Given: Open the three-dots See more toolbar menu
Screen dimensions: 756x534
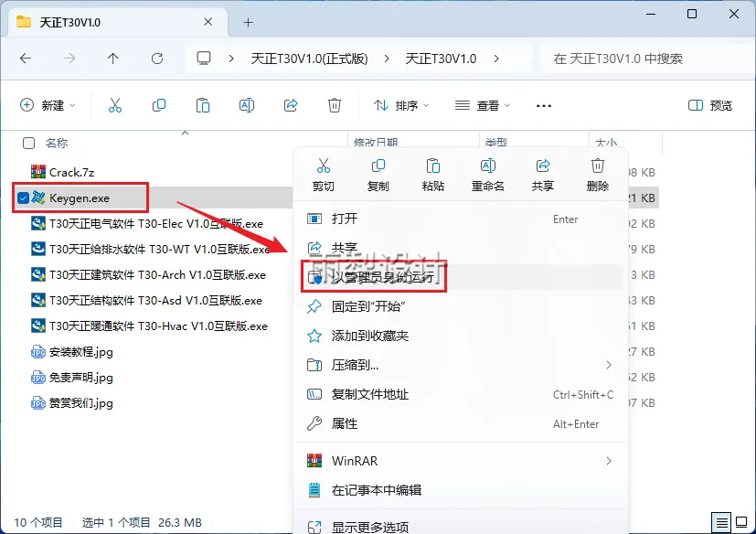Looking at the screenshot, I should tap(543, 106).
